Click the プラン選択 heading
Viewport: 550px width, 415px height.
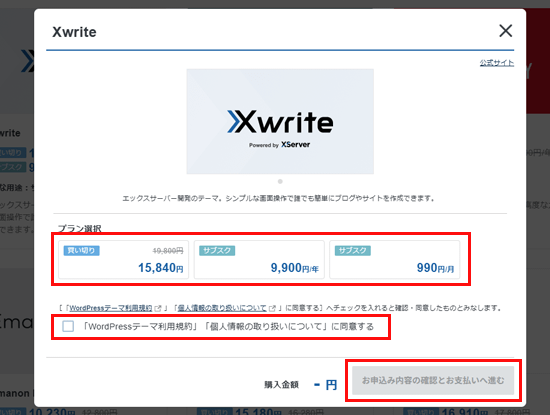pyautogui.click(x=80, y=228)
